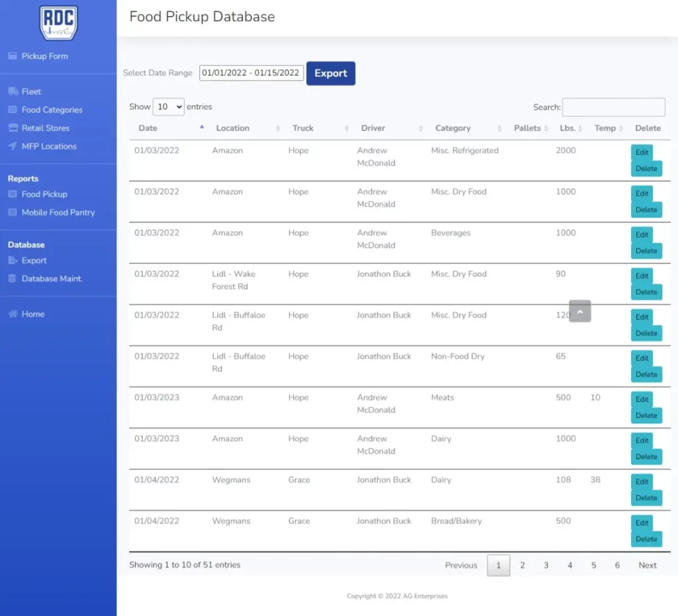Click the Delete column header
The image size is (678, 616).
(648, 128)
